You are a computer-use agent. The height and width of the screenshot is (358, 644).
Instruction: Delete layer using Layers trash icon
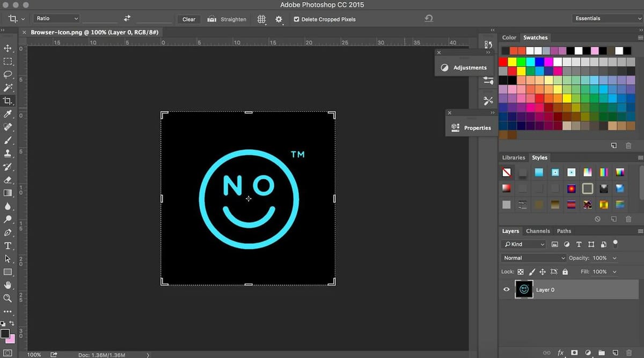(629, 353)
